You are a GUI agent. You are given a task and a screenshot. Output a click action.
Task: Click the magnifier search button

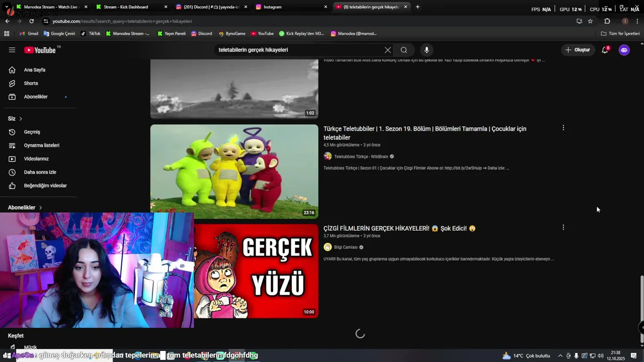404,50
